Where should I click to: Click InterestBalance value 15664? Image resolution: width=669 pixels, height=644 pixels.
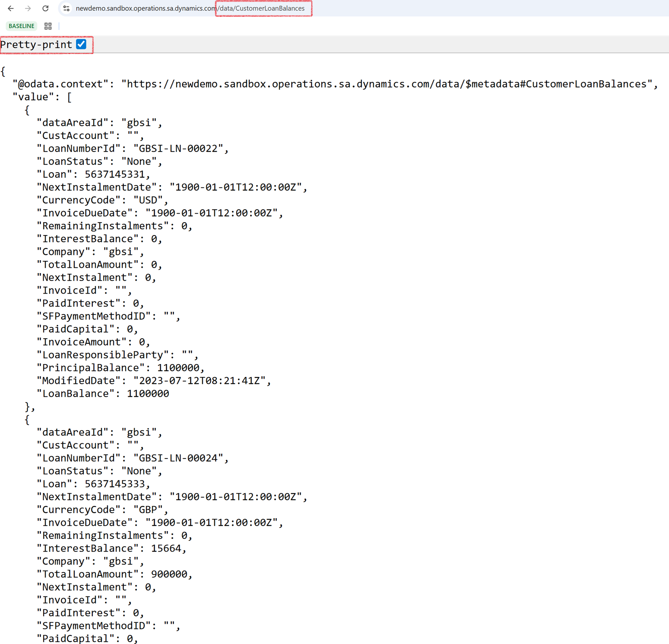point(166,548)
